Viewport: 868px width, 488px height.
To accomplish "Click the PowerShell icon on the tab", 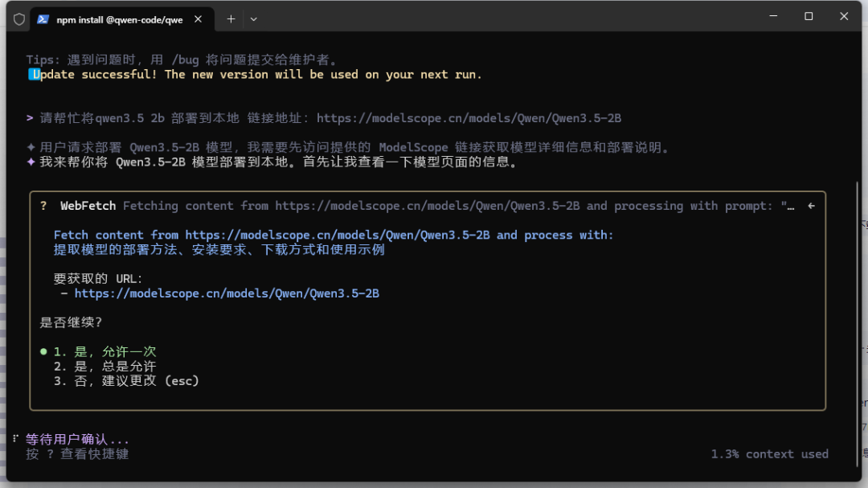I will [x=43, y=19].
